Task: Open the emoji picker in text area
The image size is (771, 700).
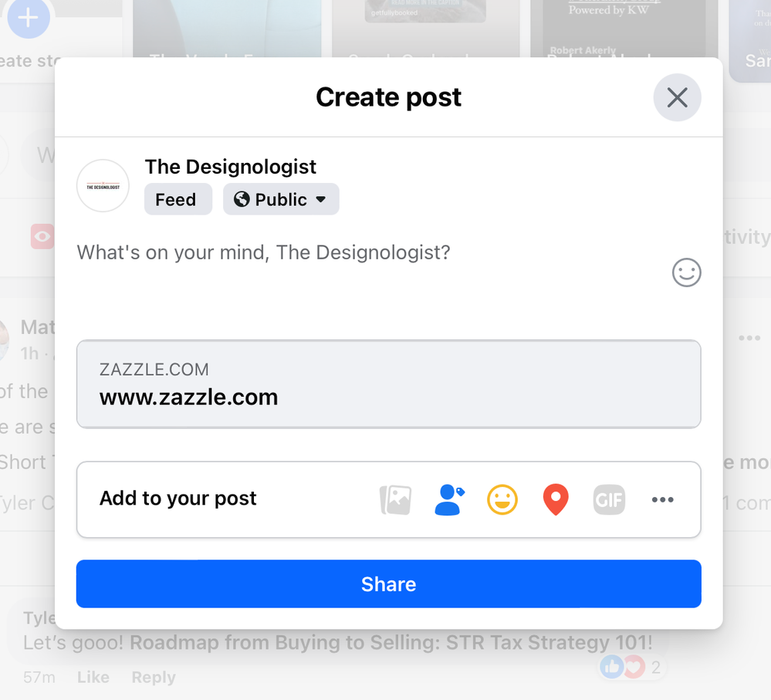Action: (686, 272)
